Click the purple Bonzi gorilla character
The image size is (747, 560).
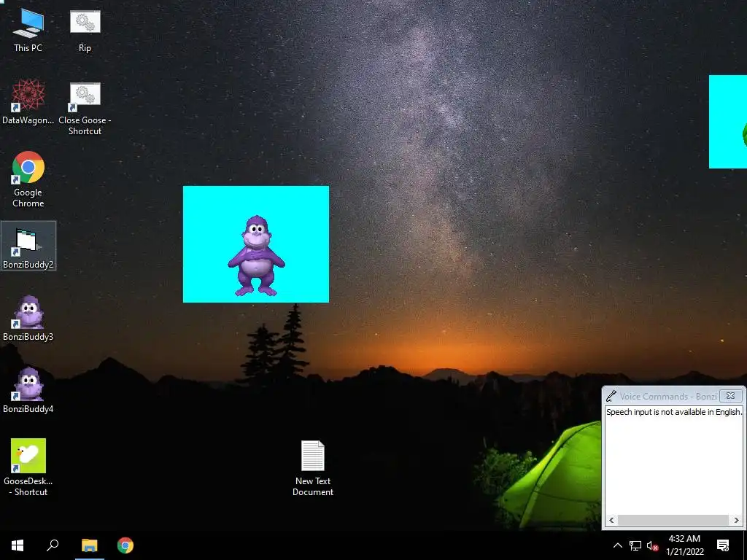[256, 255]
